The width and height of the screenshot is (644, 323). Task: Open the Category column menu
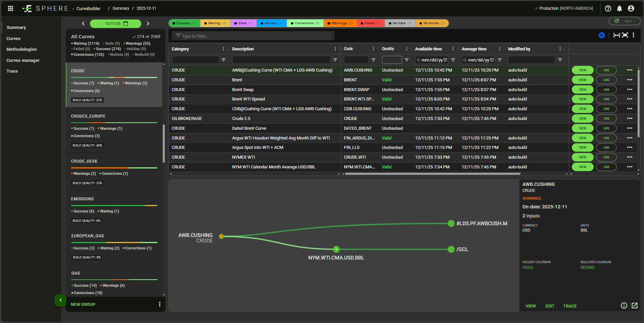coord(224,49)
